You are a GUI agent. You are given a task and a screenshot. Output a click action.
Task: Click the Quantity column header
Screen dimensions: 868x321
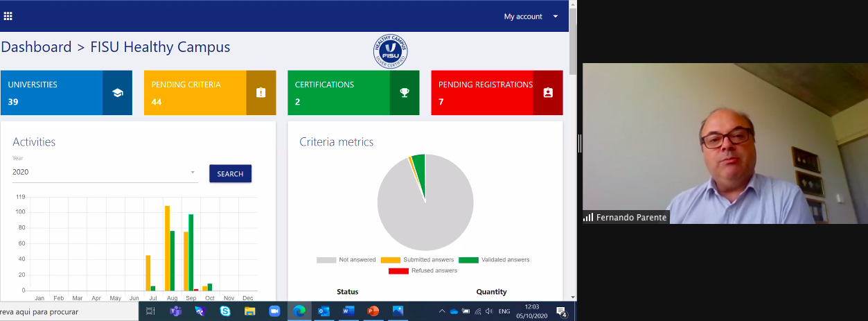click(492, 292)
